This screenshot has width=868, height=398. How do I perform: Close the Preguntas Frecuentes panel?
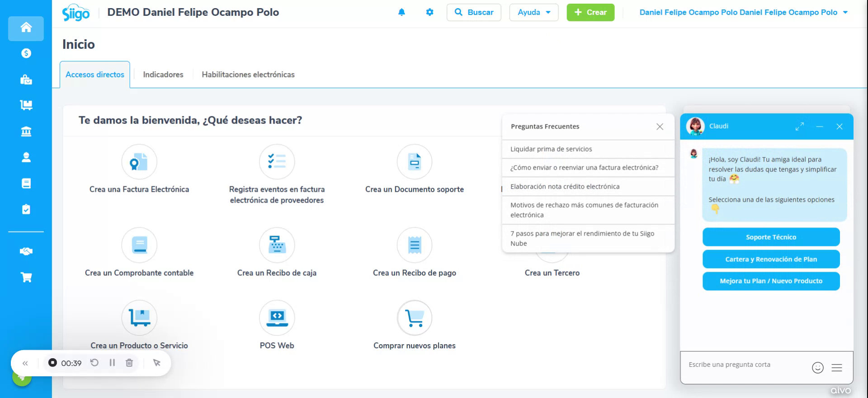pos(660,127)
